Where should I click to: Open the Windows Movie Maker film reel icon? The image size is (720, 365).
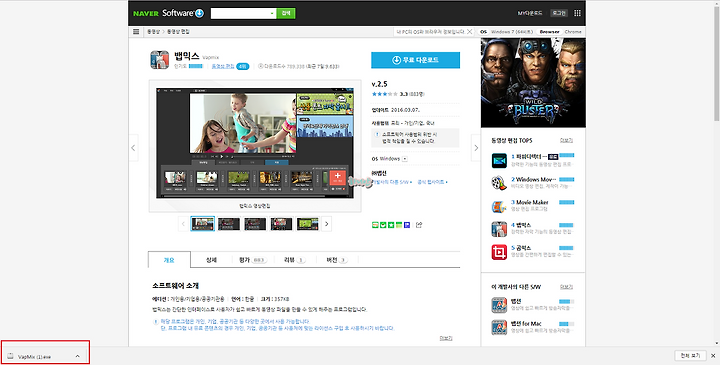[499, 183]
